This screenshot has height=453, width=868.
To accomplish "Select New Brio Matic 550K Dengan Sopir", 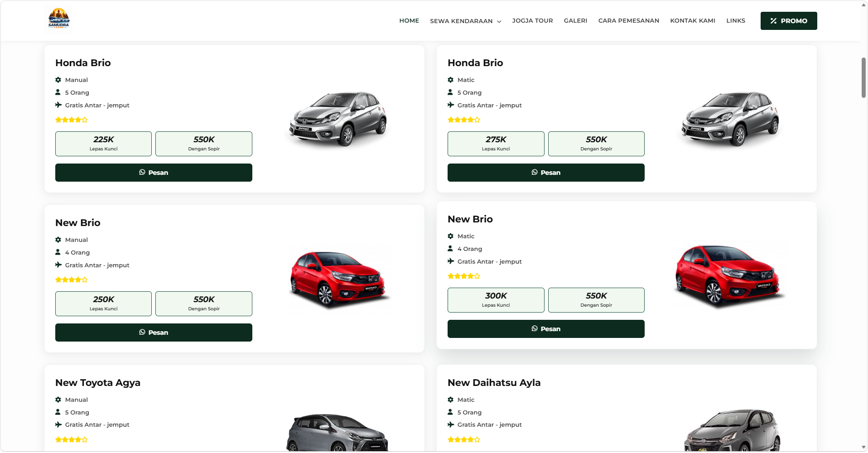I will pos(596,300).
